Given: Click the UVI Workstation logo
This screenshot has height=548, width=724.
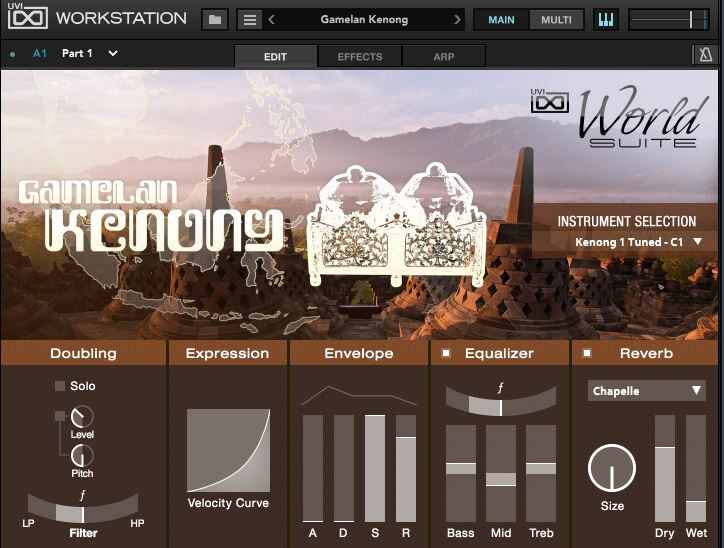Looking at the screenshot, I should point(97,18).
